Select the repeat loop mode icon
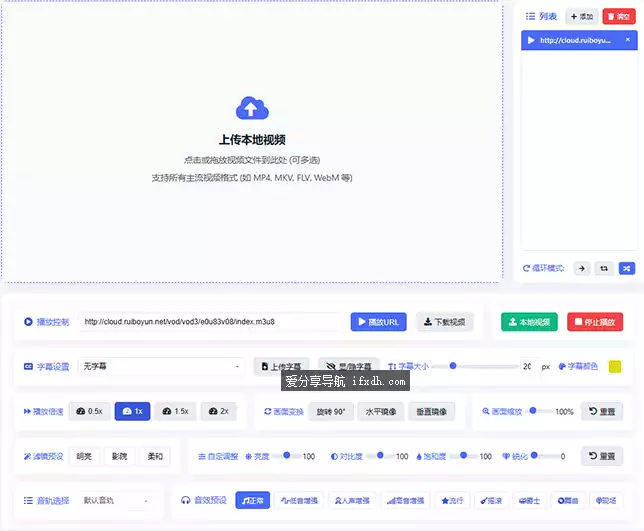Viewport: 644px width, 531px height. click(604, 268)
